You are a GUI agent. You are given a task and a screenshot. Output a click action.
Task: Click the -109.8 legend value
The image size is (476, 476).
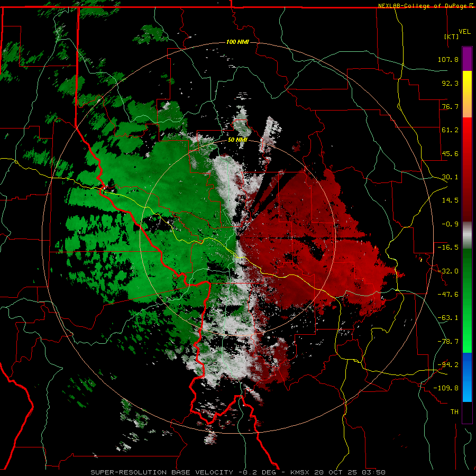446,388
